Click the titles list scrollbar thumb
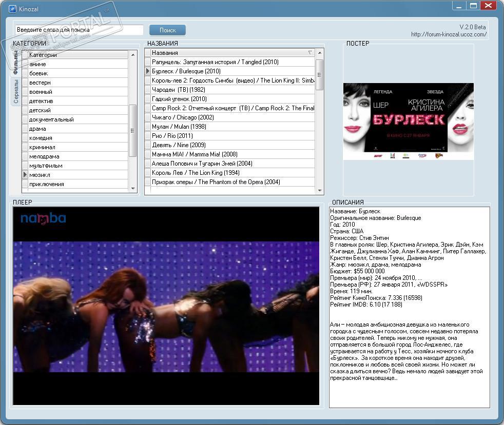This screenshot has width=504, height=425. pyautogui.click(x=319, y=75)
